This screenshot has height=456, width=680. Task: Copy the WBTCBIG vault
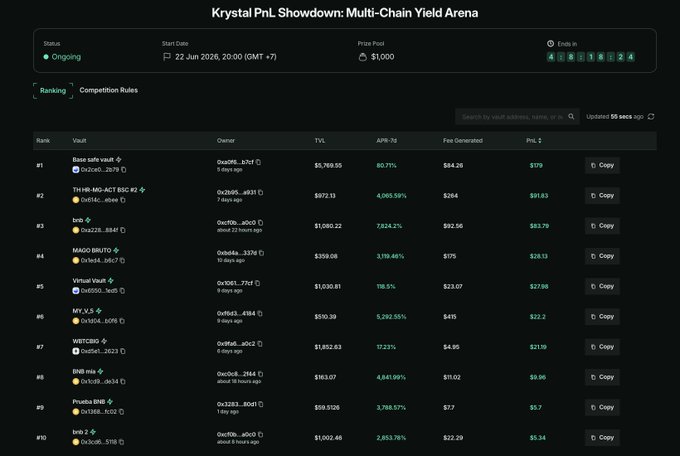(602, 347)
